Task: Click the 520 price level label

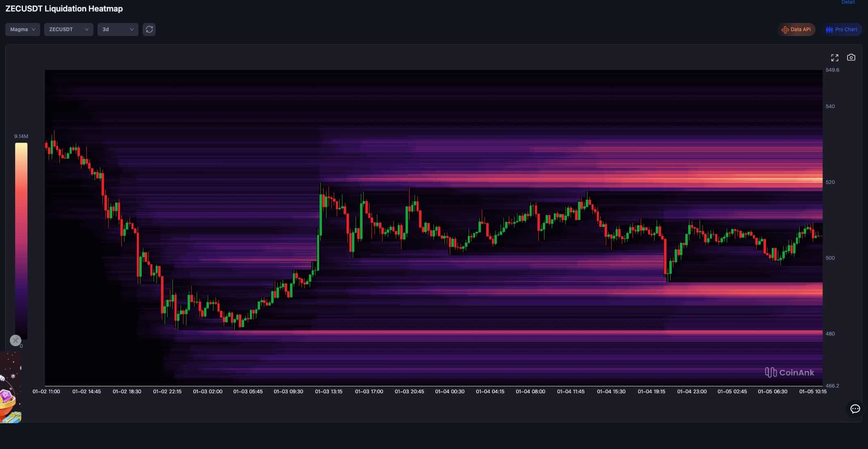Action: click(x=830, y=182)
